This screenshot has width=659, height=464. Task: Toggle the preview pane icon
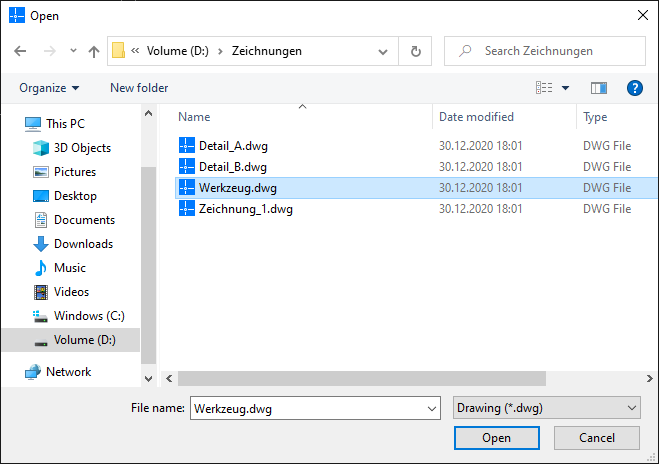(x=599, y=88)
